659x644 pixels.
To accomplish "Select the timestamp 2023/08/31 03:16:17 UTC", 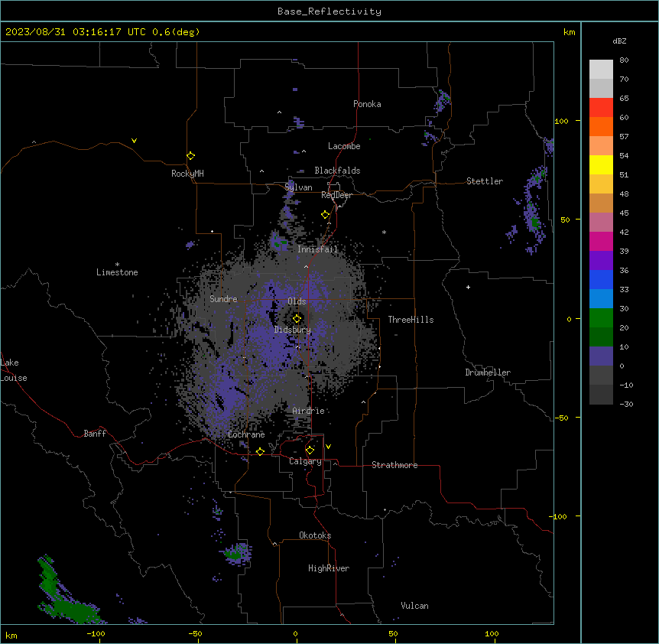I will pos(76,32).
